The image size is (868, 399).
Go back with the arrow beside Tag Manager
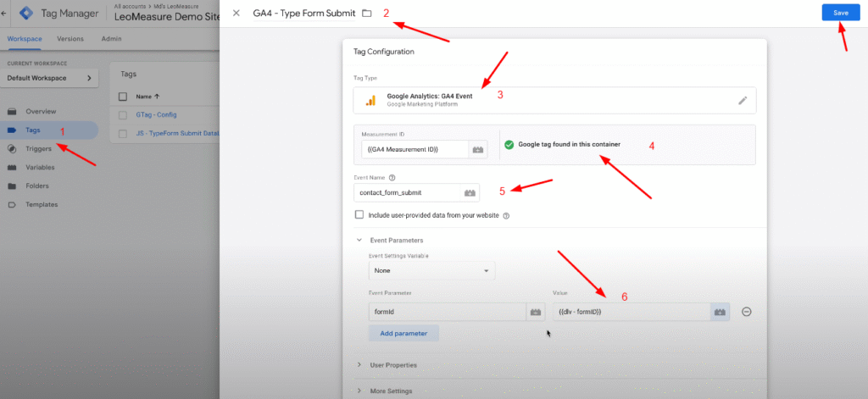(4, 13)
